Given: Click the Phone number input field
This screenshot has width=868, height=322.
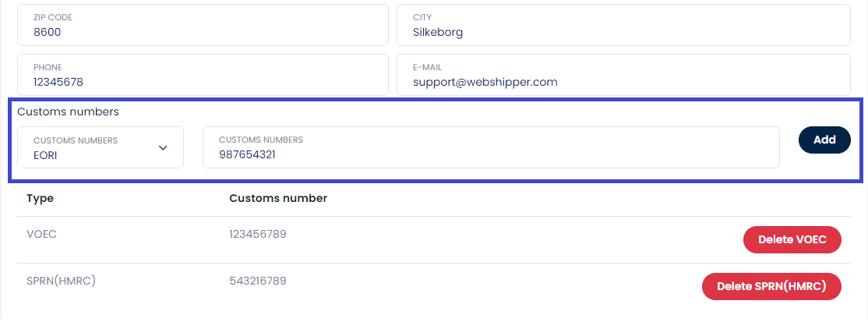Looking at the screenshot, I should [x=203, y=82].
